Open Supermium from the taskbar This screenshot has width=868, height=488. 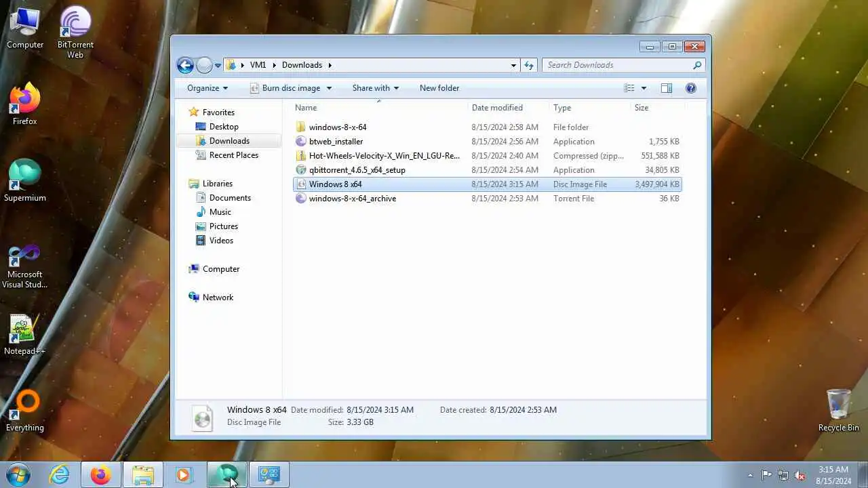(226, 474)
